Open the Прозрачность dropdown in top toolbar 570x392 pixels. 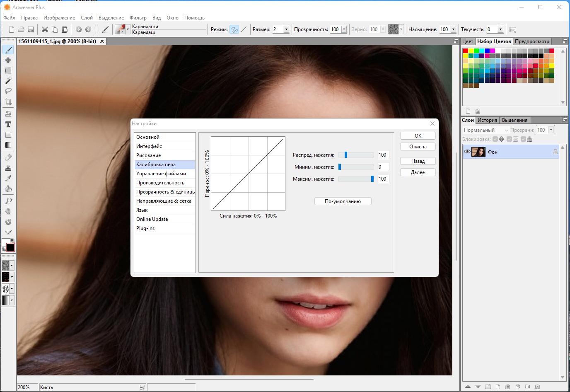[x=344, y=29]
